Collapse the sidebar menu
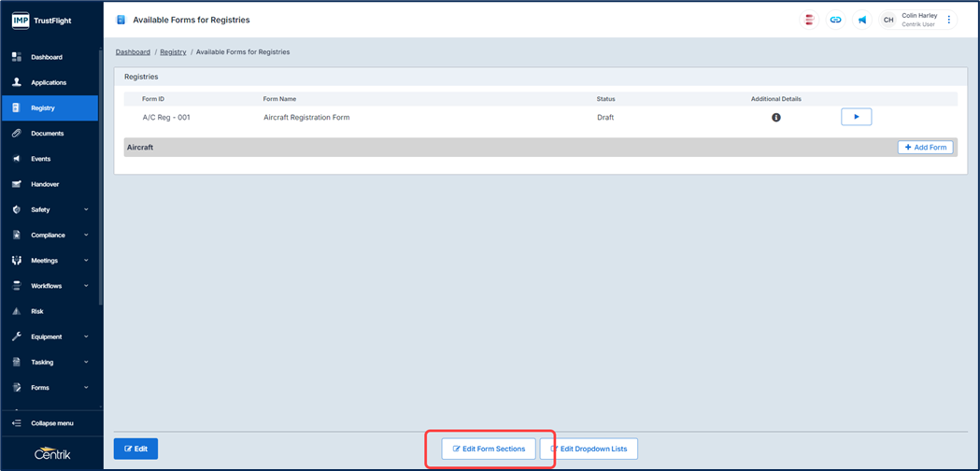The image size is (980, 471). point(51,423)
